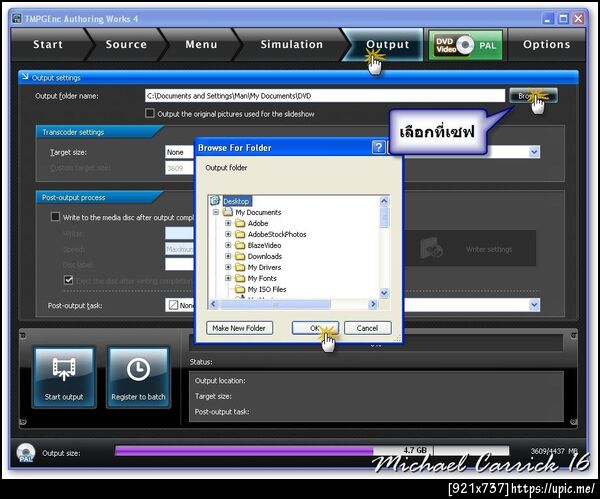This screenshot has height=499, width=600.
Task: Select the My ISO Files folder
Action: click(266, 289)
